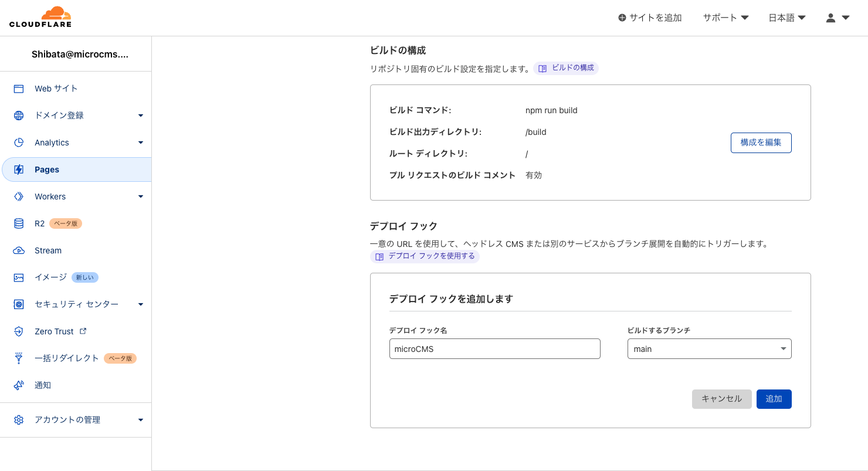Click the Stream cloud icon
The image size is (868, 471).
coord(19,250)
